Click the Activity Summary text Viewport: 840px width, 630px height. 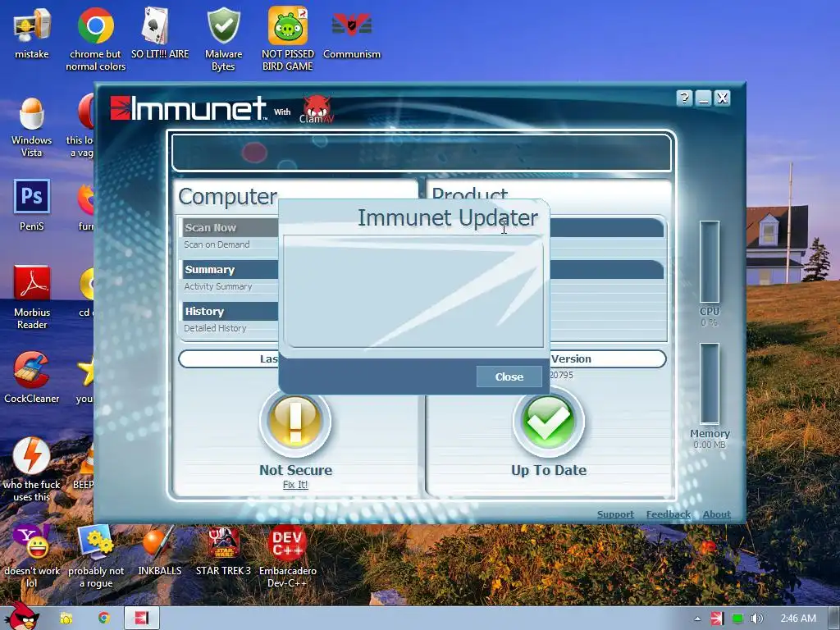coord(218,286)
